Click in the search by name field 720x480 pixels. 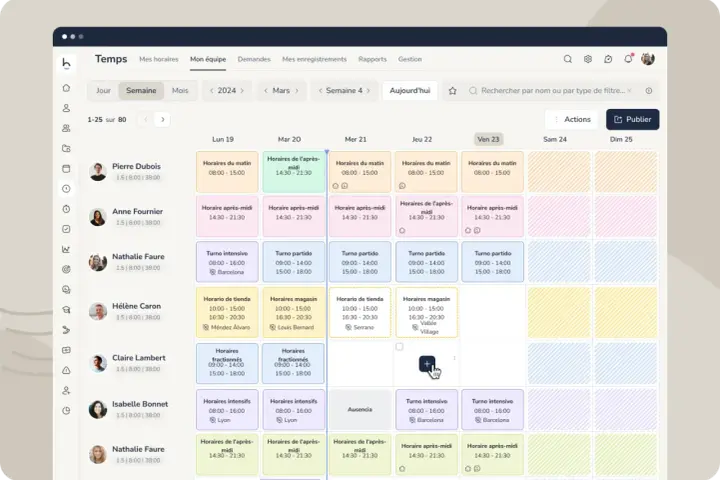(x=553, y=90)
